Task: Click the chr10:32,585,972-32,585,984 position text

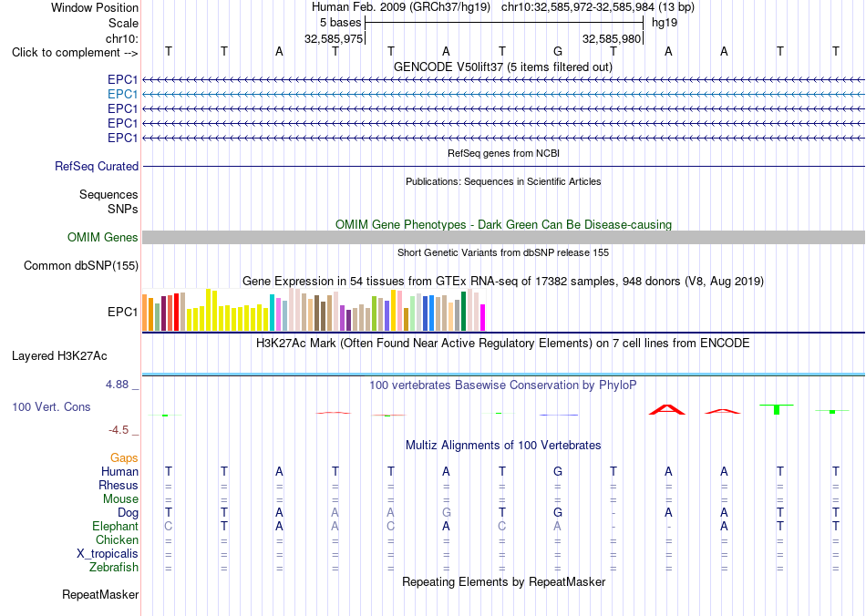Action: 578,7
